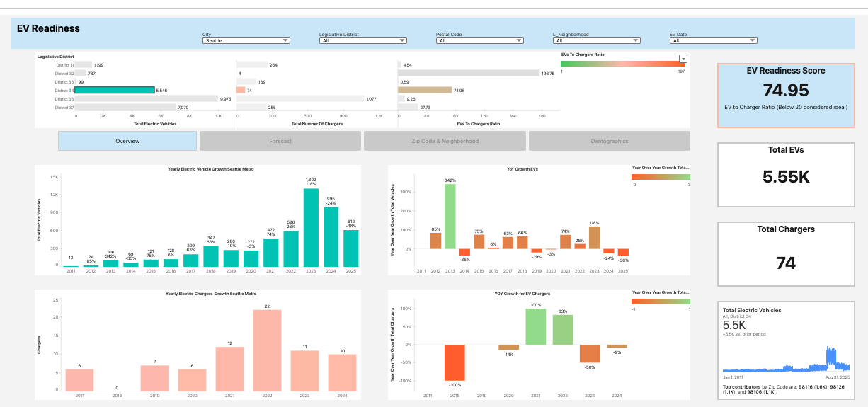Click the Total EVs 5.55K card
Screen dimensions: 868x407
tap(786, 173)
